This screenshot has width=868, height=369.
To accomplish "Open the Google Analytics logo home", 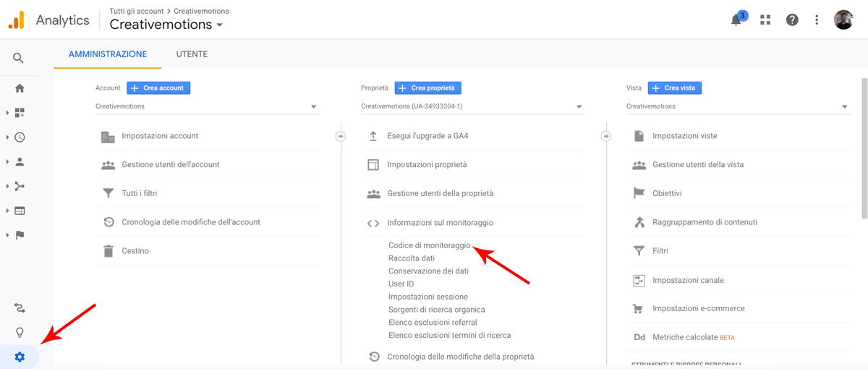I will click(17, 20).
